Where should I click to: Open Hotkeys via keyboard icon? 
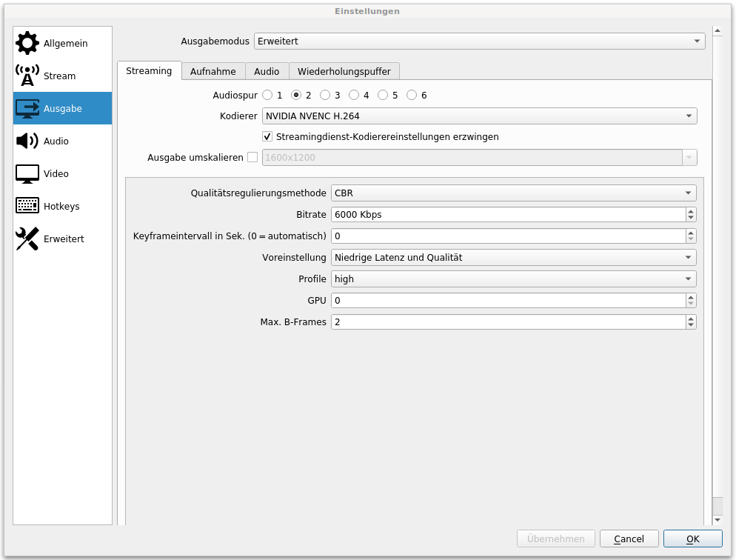click(27, 206)
